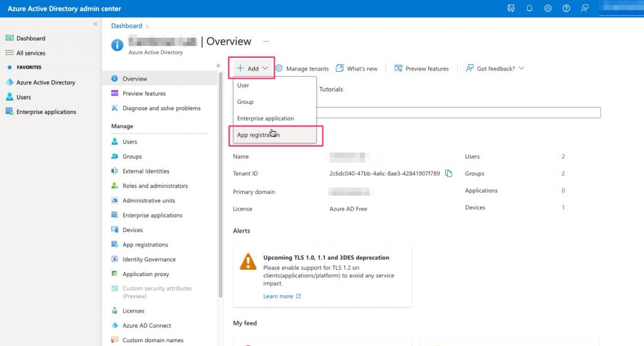This screenshot has width=644, height=346.
Task: Click Manage tenants in the toolbar
Action: pos(303,69)
